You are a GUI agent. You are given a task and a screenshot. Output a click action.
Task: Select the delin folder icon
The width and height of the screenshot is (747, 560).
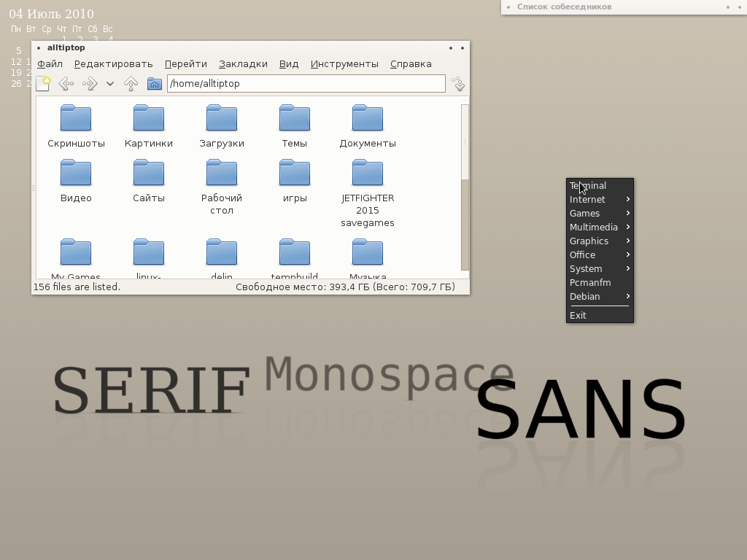222,252
